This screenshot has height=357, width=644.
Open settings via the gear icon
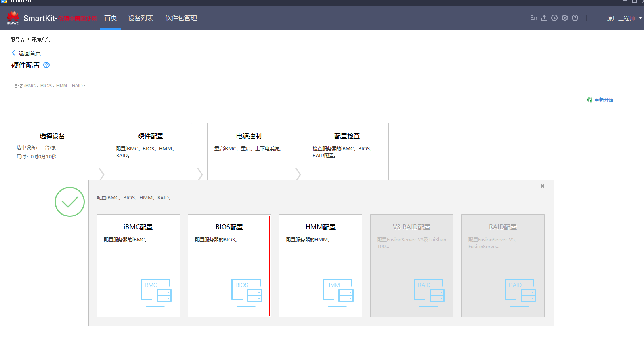pos(565,18)
